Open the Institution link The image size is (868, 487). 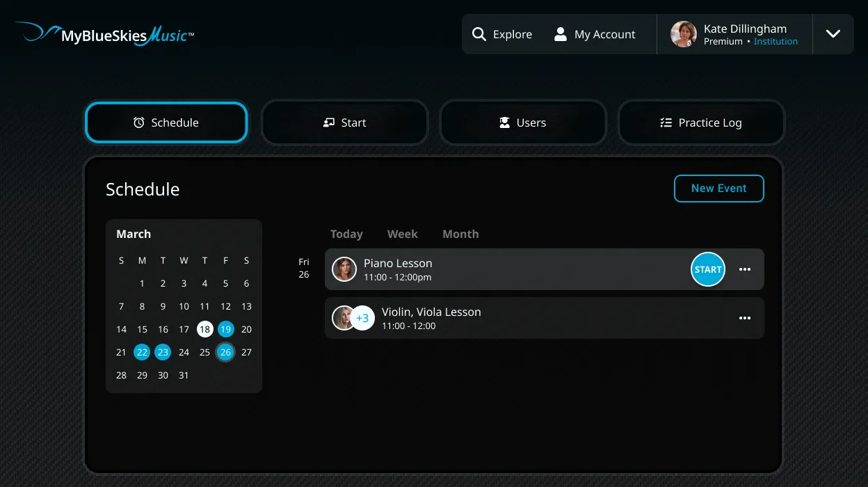click(x=775, y=41)
